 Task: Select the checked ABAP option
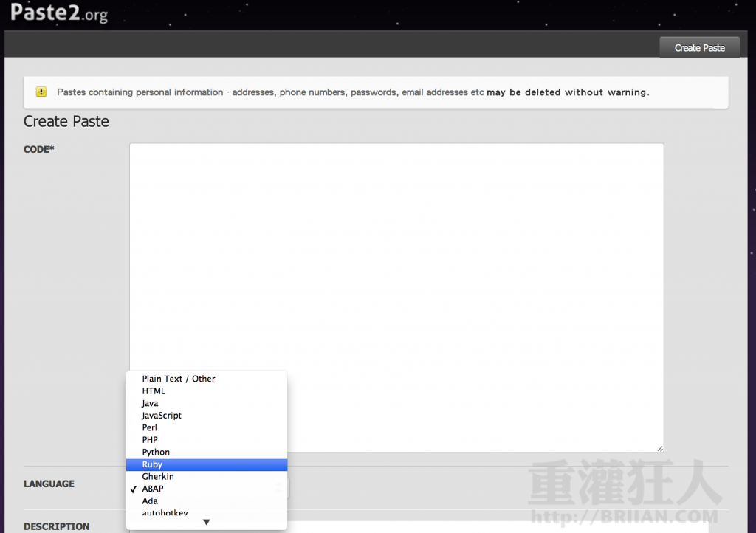(x=153, y=489)
